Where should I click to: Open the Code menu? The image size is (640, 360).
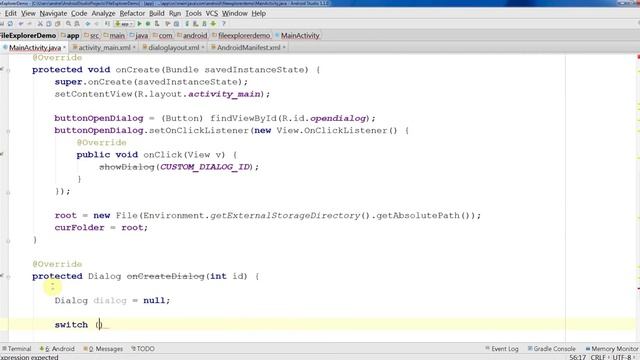pyautogui.click(x=79, y=13)
